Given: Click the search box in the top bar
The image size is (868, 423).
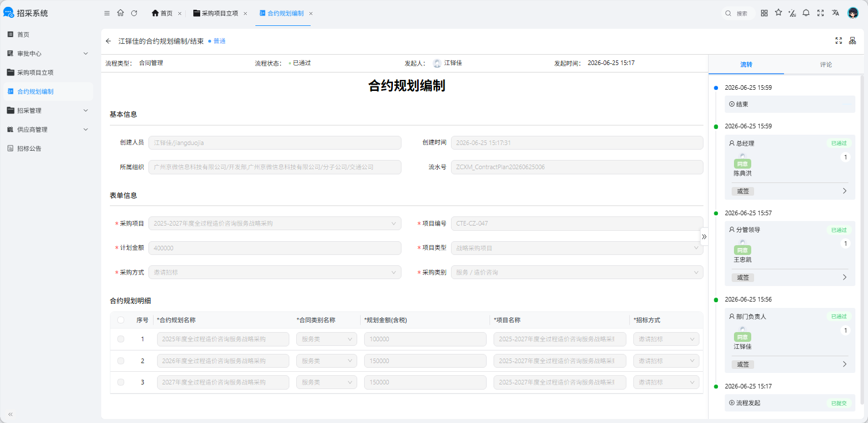Looking at the screenshot, I should tap(739, 13).
